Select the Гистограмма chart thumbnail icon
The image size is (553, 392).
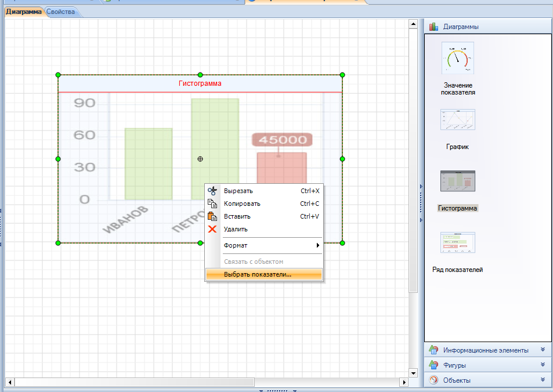tap(457, 182)
